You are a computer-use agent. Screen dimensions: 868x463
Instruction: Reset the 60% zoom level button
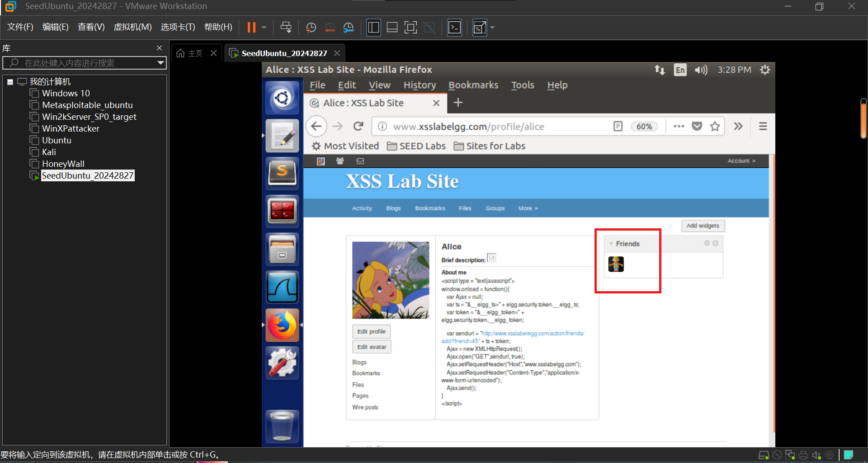point(644,127)
